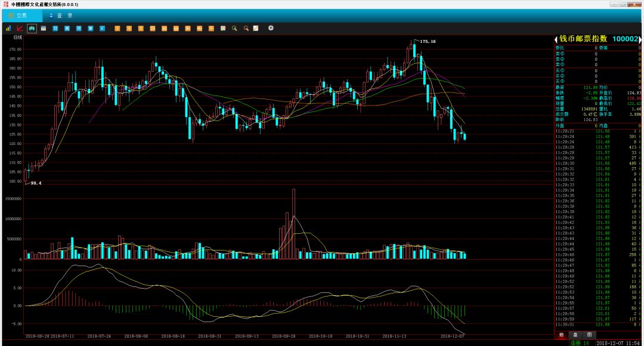This screenshot has width=644, height=346.
Task: Switch to the red line trend chart
Action: pyautogui.click(x=20, y=29)
